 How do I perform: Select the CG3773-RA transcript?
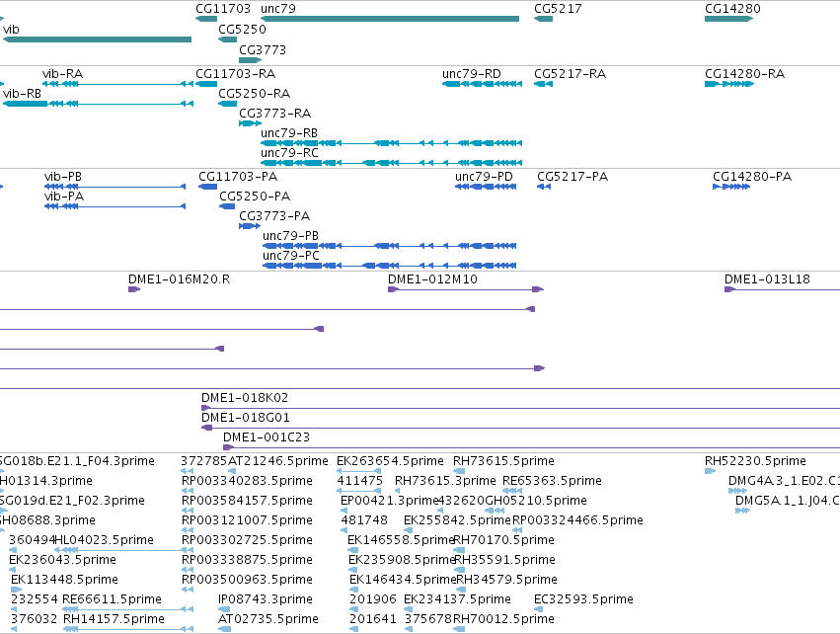250,123
